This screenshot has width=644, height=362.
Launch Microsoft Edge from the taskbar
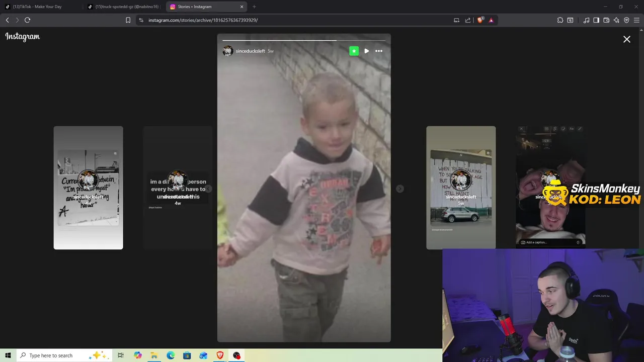click(x=171, y=355)
